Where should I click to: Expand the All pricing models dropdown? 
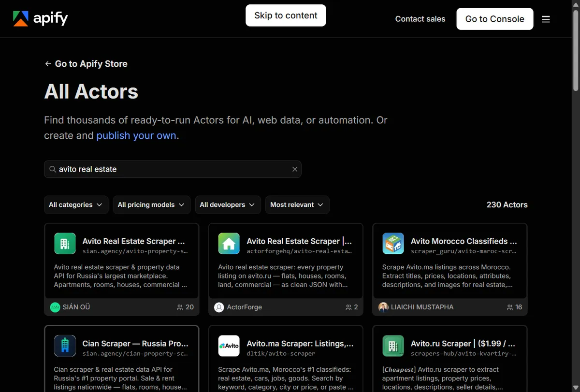click(x=152, y=205)
